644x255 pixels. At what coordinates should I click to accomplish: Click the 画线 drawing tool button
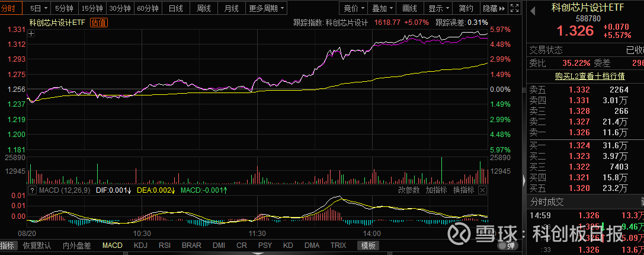(409, 8)
